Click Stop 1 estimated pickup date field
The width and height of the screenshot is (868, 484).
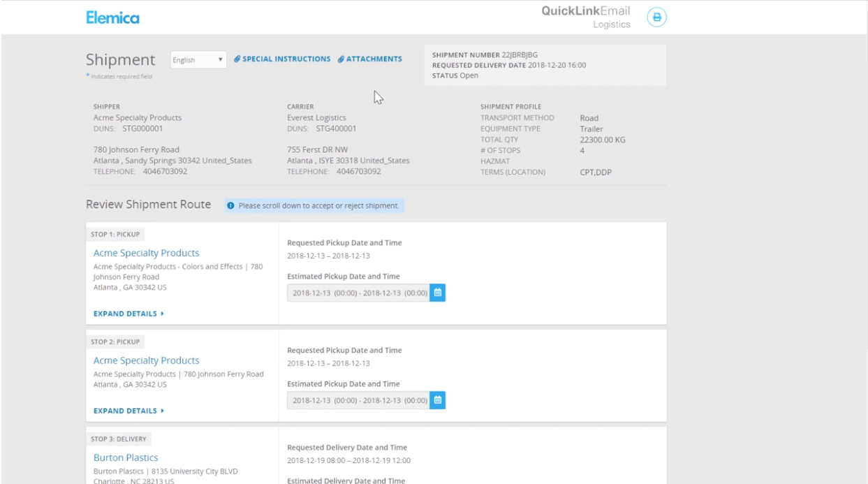[358, 293]
